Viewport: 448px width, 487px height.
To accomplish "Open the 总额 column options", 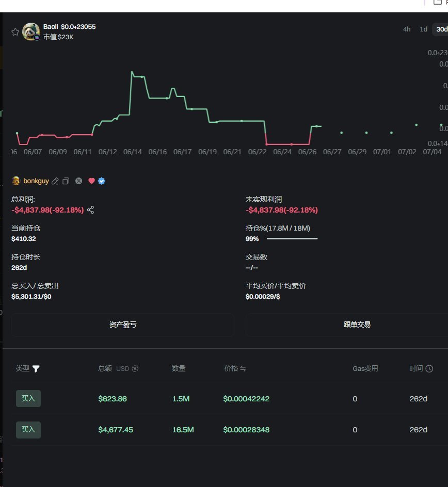I will (105, 368).
